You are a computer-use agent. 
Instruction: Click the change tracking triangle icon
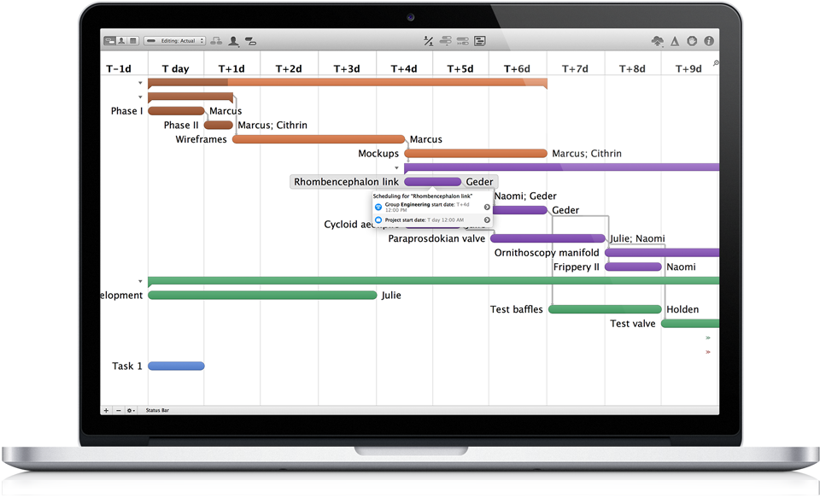(x=675, y=41)
